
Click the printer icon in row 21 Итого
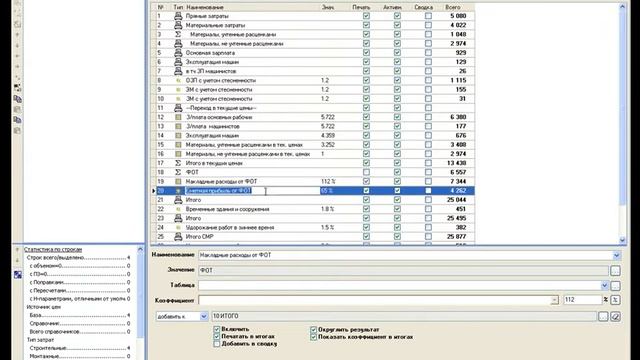[178, 200]
